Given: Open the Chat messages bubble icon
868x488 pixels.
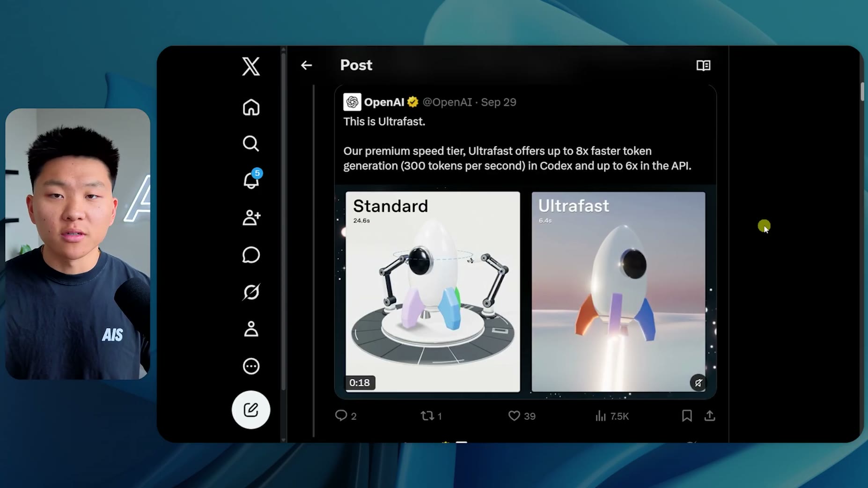Looking at the screenshot, I should pyautogui.click(x=251, y=255).
